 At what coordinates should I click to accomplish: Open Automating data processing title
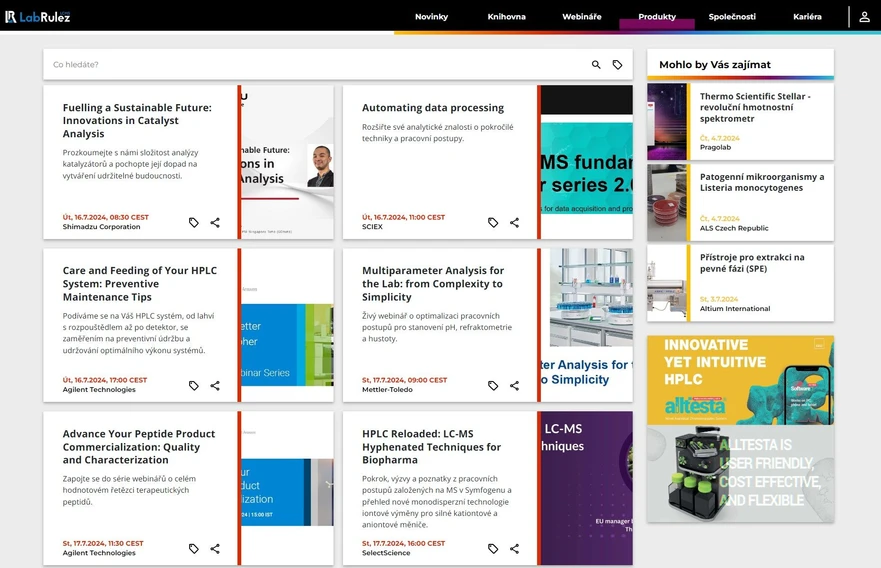pyautogui.click(x=433, y=107)
